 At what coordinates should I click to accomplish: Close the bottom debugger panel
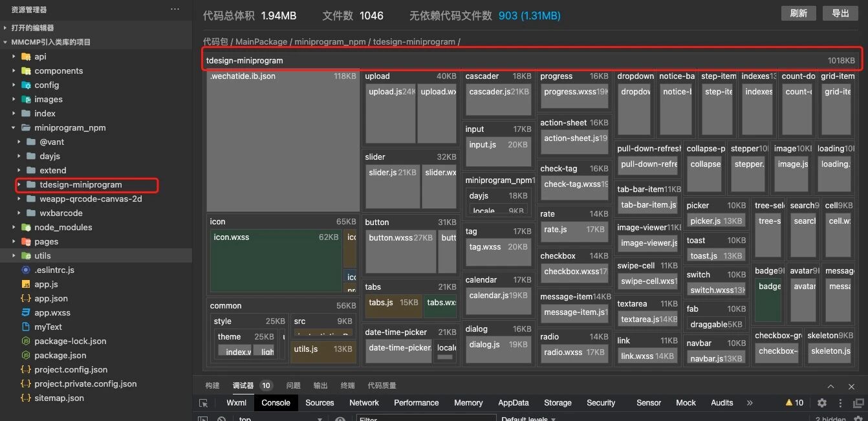851,386
